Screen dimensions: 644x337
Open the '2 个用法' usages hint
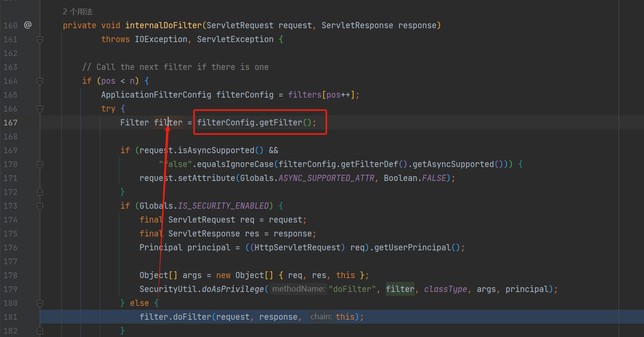pos(78,11)
